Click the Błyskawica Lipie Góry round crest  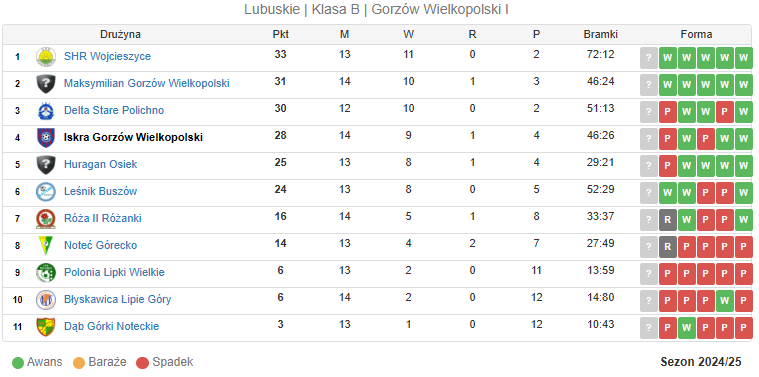[x=46, y=300]
